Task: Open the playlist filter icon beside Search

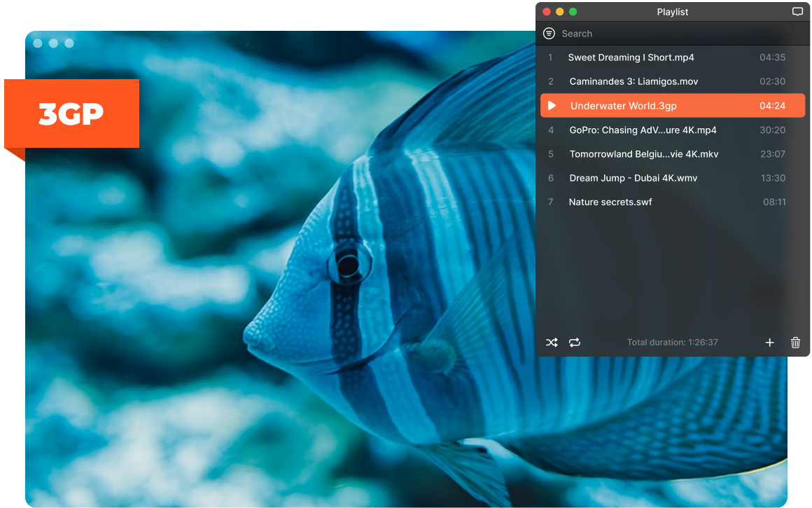Action: click(x=549, y=34)
